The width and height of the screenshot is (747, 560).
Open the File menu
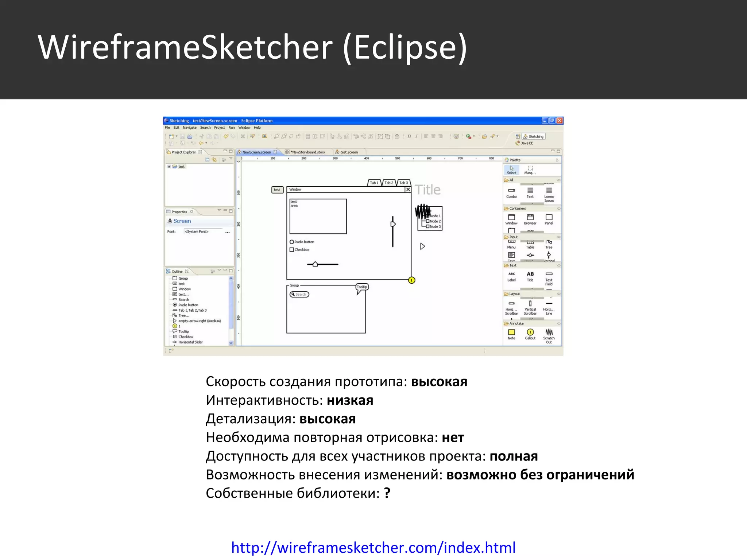[x=167, y=128]
